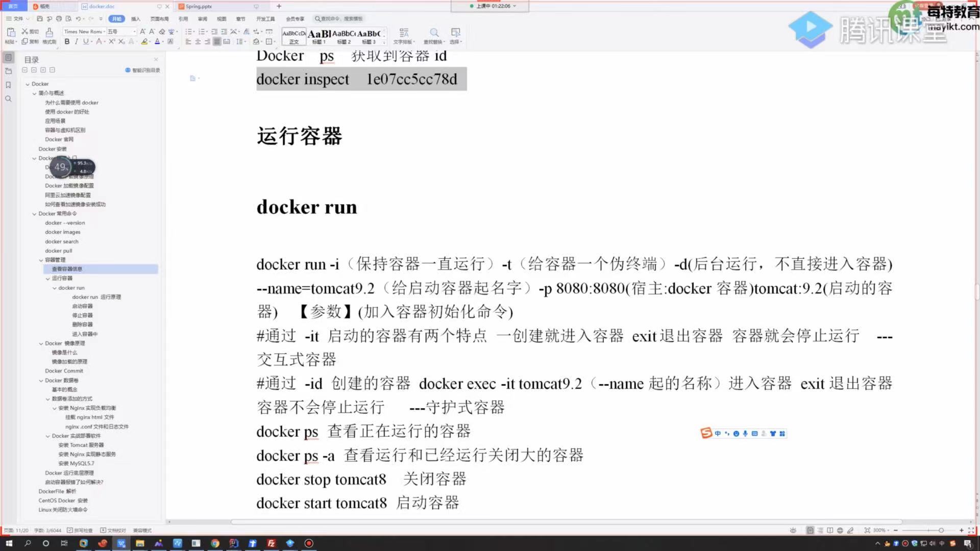Open the 插入 ribbon tab
The height and width of the screenshot is (551, 980).
pos(135,19)
